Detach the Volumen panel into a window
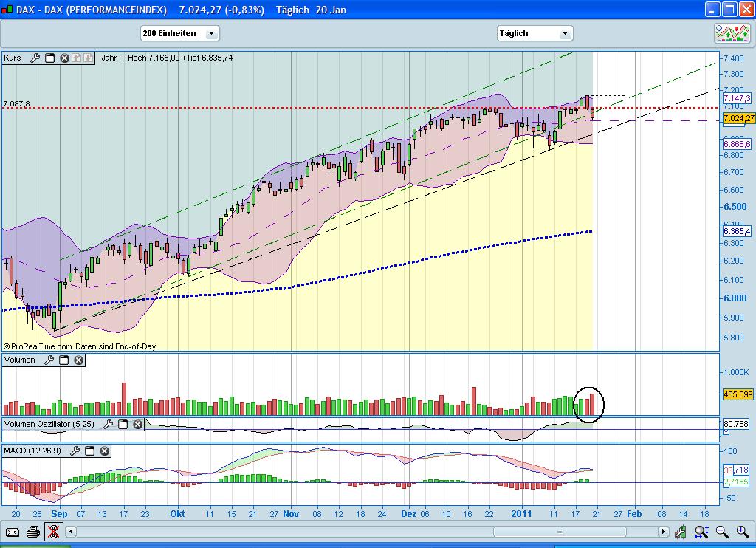This screenshot has height=548, width=756. [x=63, y=360]
